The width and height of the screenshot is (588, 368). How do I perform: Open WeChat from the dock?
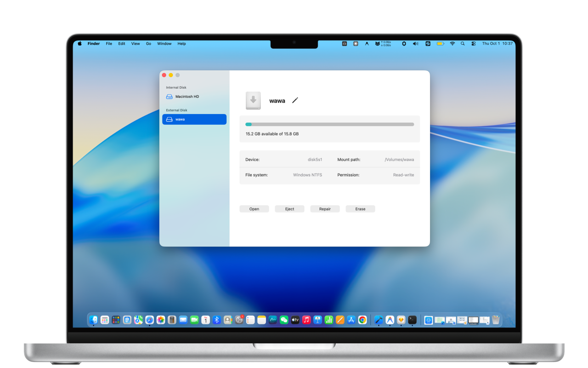point(284,320)
